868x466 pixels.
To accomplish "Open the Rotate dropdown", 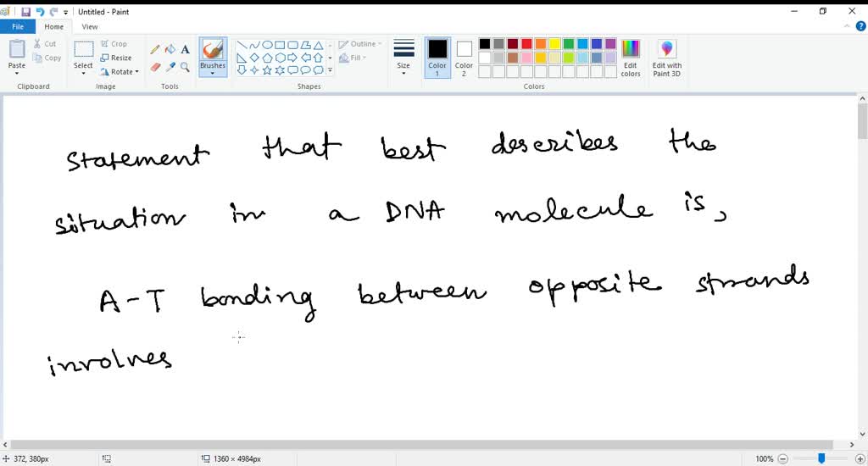I will [x=120, y=71].
